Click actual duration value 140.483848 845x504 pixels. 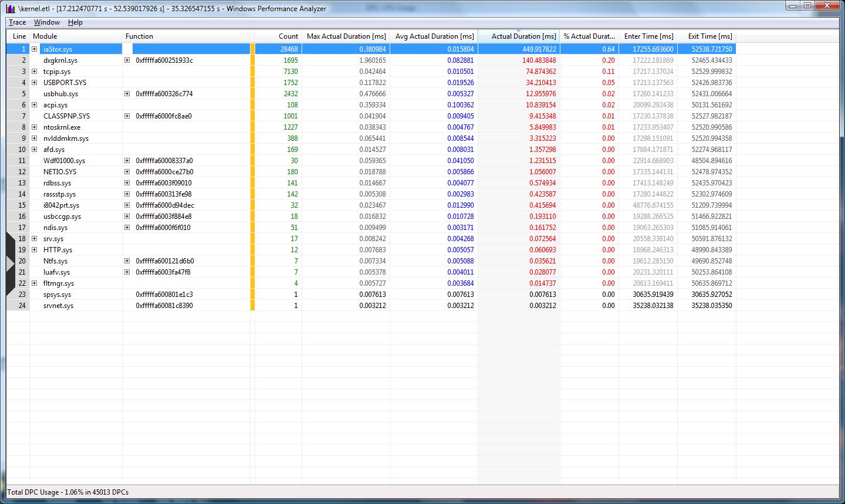539,60
